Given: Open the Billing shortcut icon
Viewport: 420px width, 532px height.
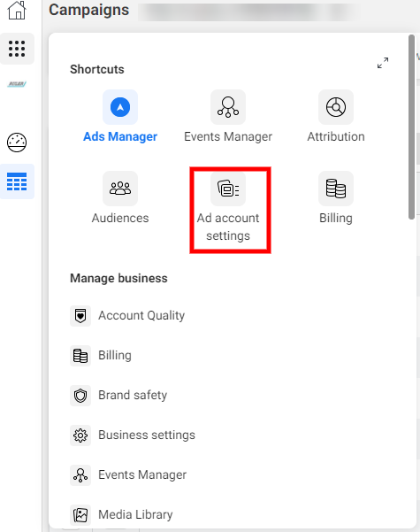Looking at the screenshot, I should pos(336,189).
